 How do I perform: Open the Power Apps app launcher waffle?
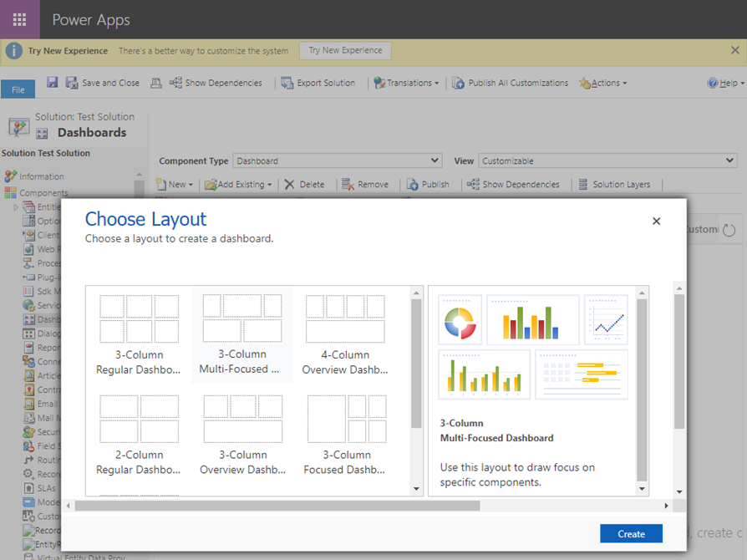(x=19, y=19)
